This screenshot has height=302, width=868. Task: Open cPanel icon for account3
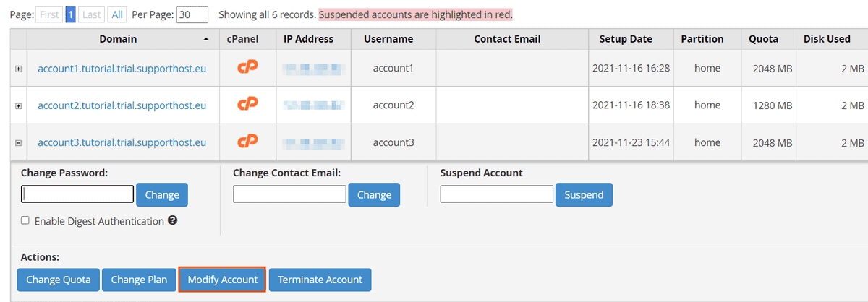247,142
